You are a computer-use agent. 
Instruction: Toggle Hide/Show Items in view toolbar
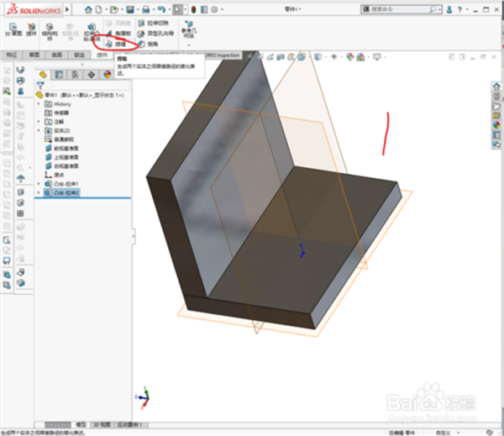[x=334, y=57]
